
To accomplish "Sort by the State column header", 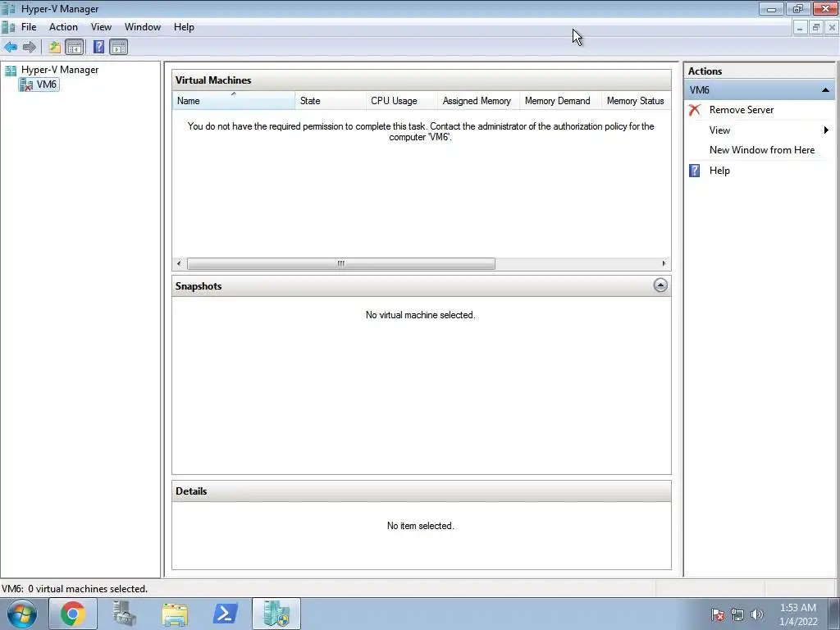I will [330, 101].
